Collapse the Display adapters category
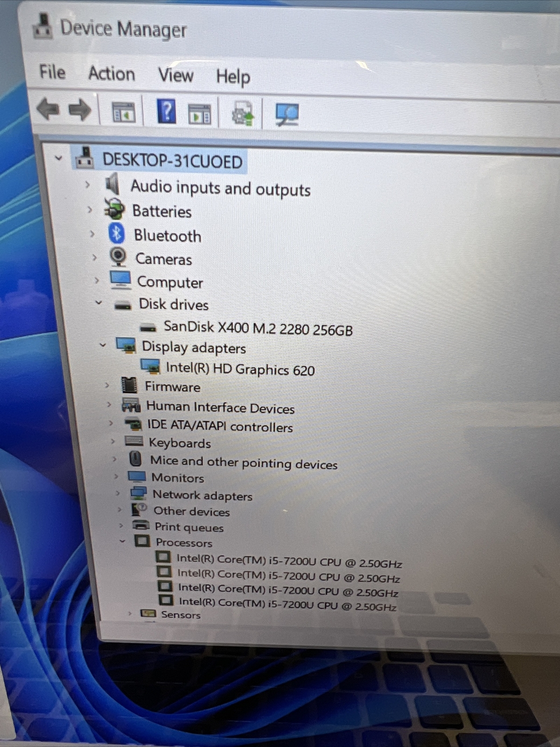 point(103,345)
